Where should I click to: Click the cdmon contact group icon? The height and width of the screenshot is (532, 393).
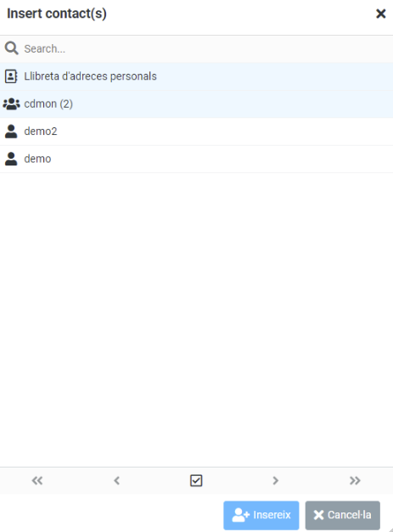tap(11, 104)
